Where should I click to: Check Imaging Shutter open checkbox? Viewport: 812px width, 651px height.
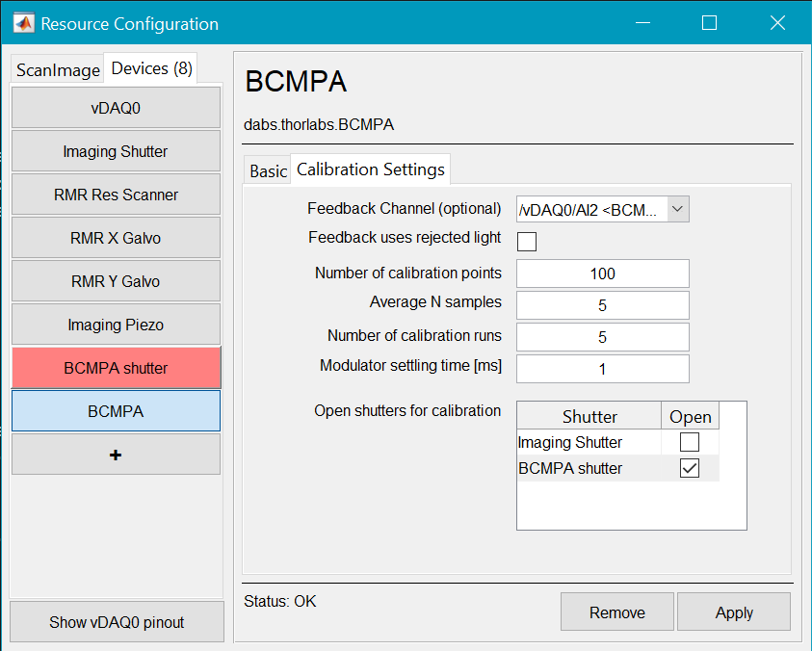coord(690,443)
